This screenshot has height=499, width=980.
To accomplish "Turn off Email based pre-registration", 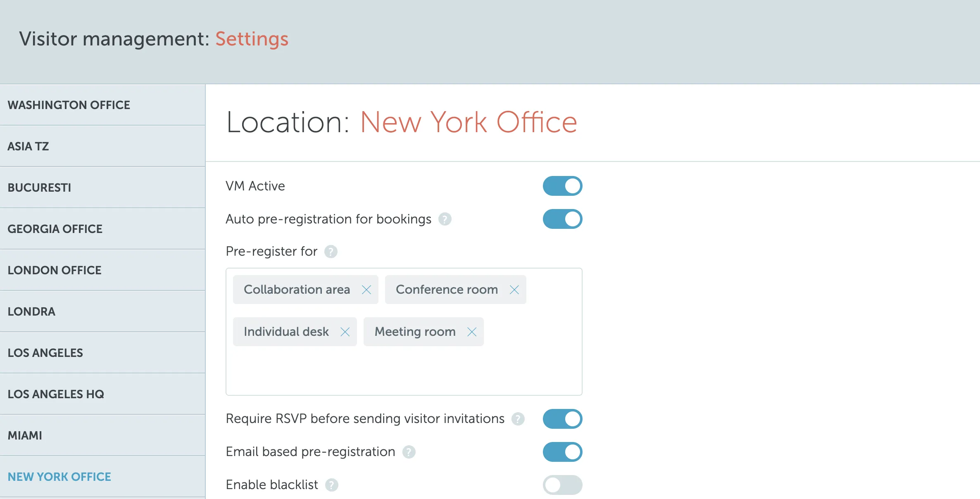I will pyautogui.click(x=562, y=452).
